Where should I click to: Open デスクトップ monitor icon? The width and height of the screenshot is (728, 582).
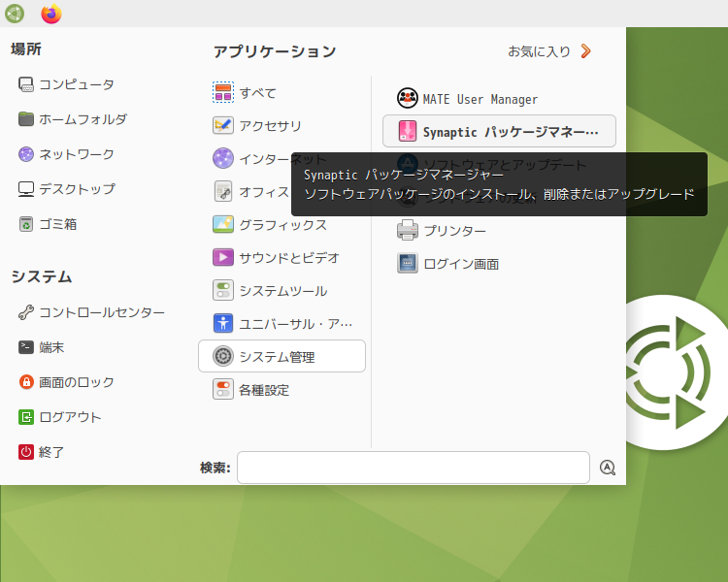click(x=26, y=189)
